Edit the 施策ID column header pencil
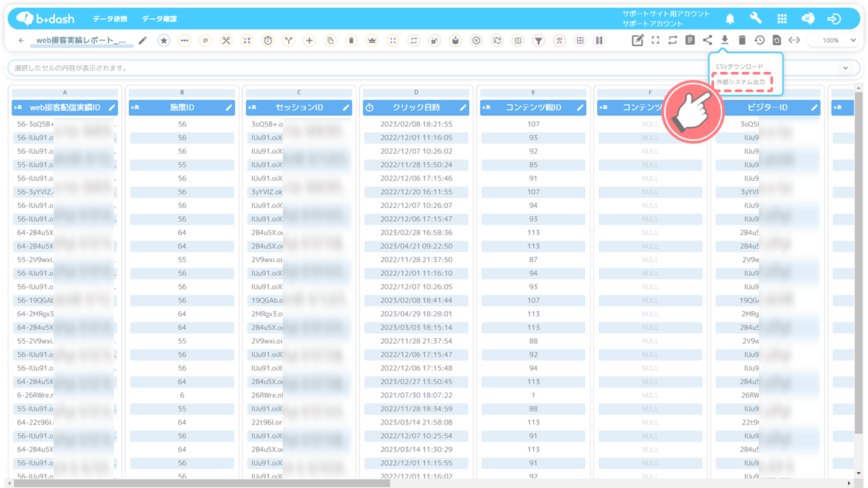 [x=229, y=107]
